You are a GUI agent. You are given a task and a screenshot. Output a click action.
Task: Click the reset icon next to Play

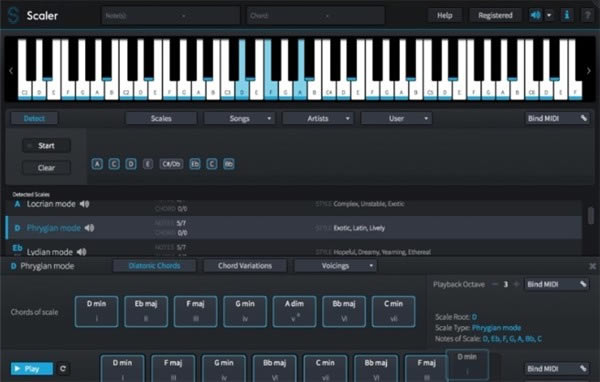(63, 369)
